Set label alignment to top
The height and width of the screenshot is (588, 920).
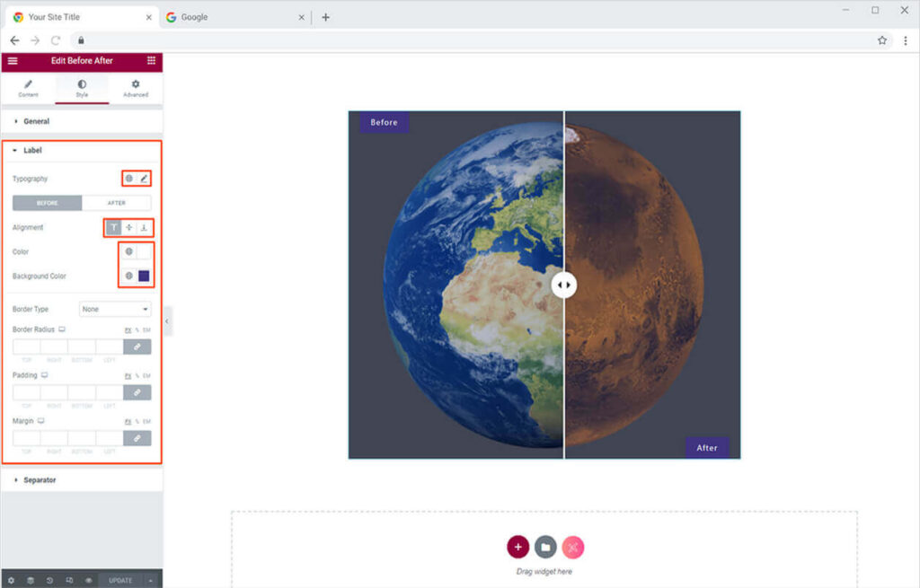[114, 228]
